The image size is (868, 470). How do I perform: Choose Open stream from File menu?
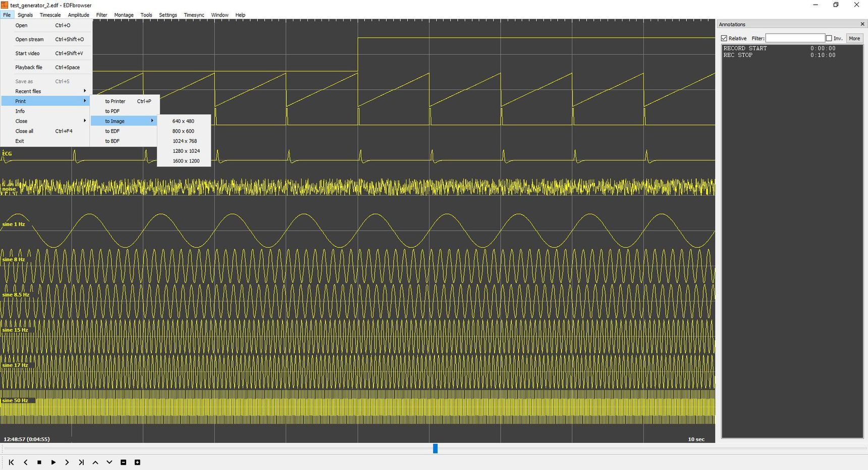point(46,39)
